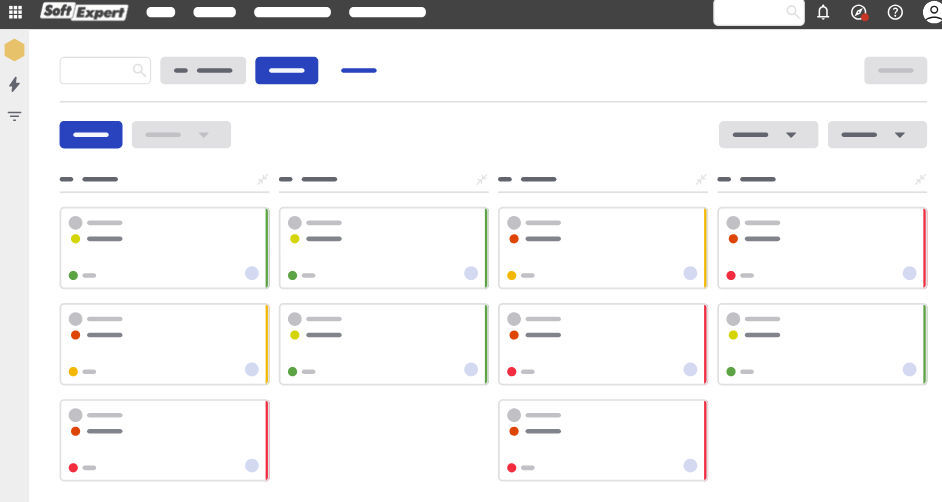This screenshot has height=502, width=942.
Task: Select the last top navigation menu item
Action: click(x=387, y=13)
